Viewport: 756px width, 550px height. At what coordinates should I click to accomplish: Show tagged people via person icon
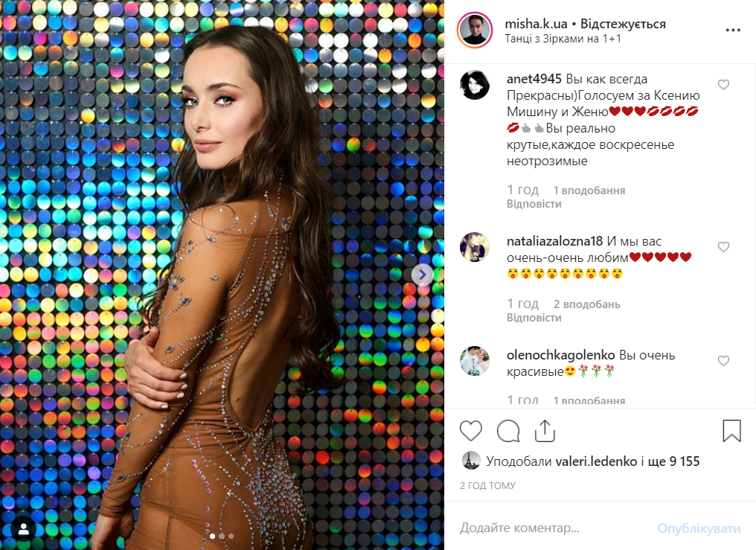point(23,529)
